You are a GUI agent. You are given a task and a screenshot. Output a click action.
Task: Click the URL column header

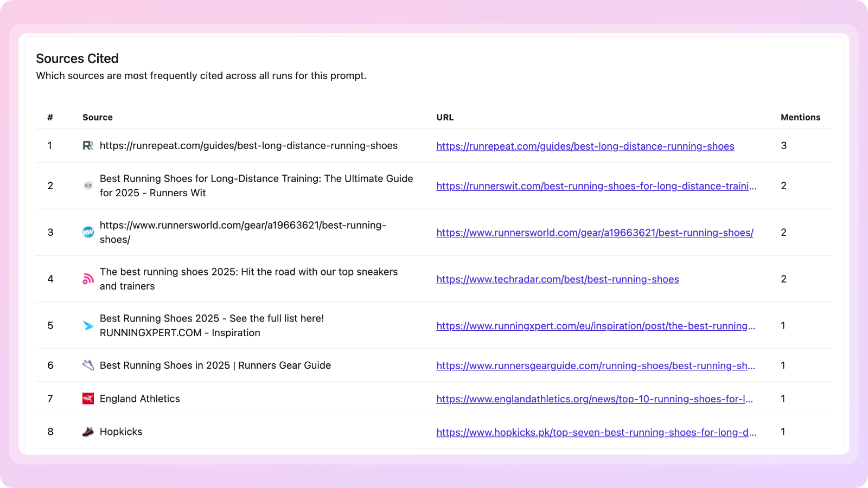(445, 117)
